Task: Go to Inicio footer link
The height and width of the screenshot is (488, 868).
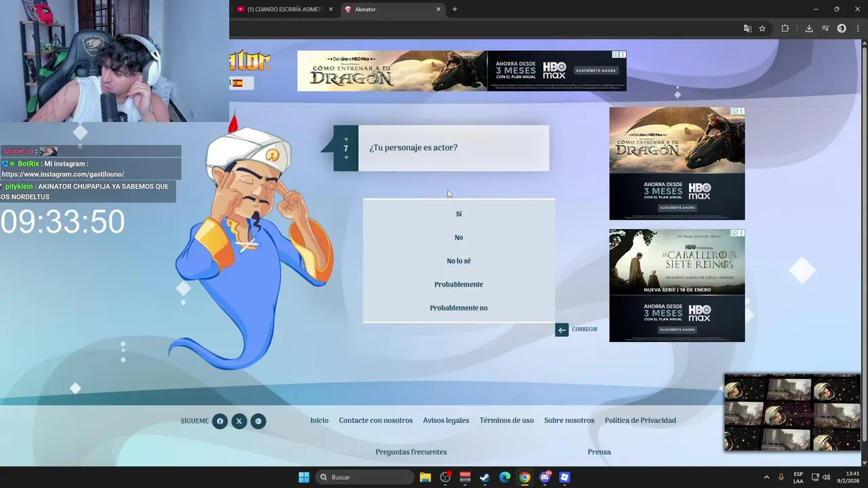Action: [319, 421]
